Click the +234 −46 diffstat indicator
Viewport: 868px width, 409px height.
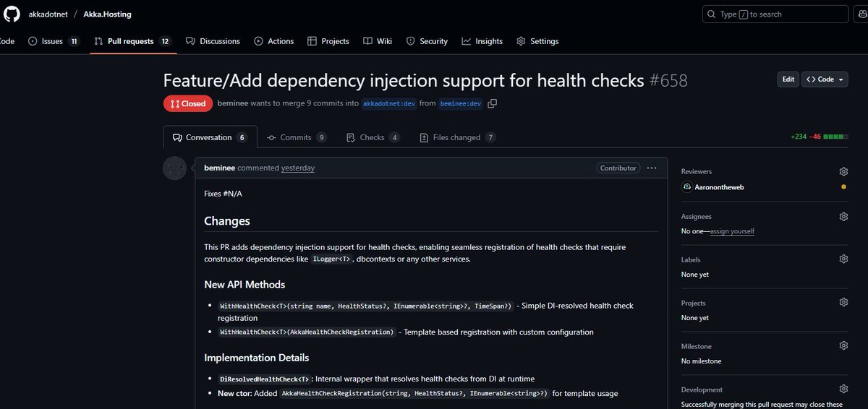[x=819, y=137]
